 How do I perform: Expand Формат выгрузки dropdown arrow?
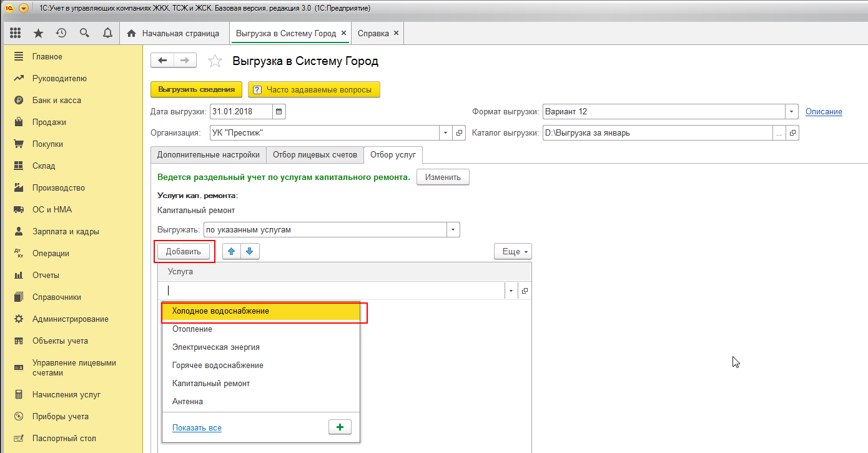point(792,112)
